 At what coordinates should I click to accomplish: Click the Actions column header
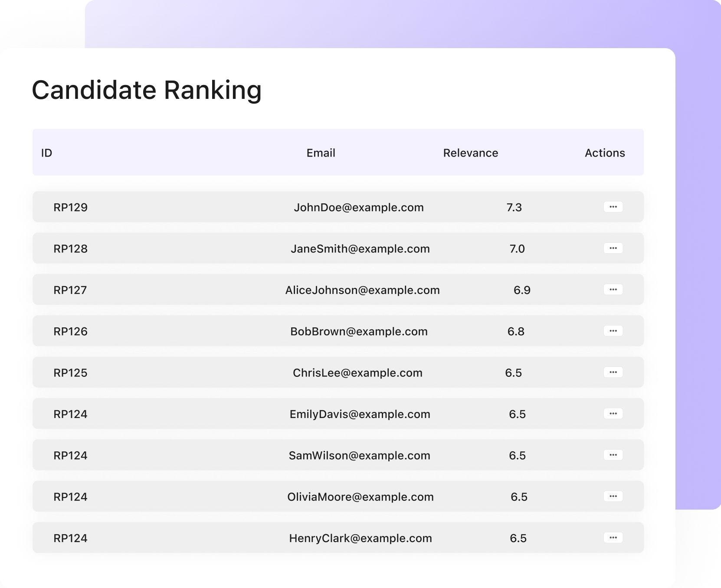coord(604,153)
